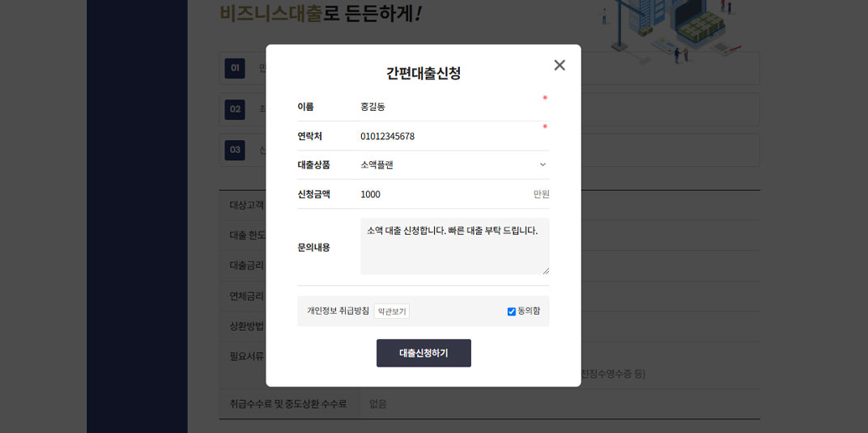Click the 연락처 field with 01012345678
This screenshot has width=868, height=433.
tap(454, 136)
